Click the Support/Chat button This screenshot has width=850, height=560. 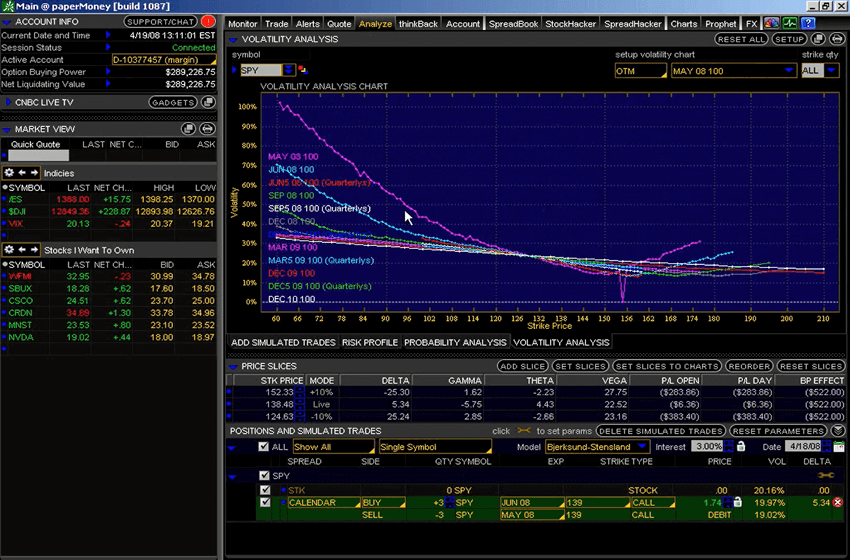[x=160, y=22]
